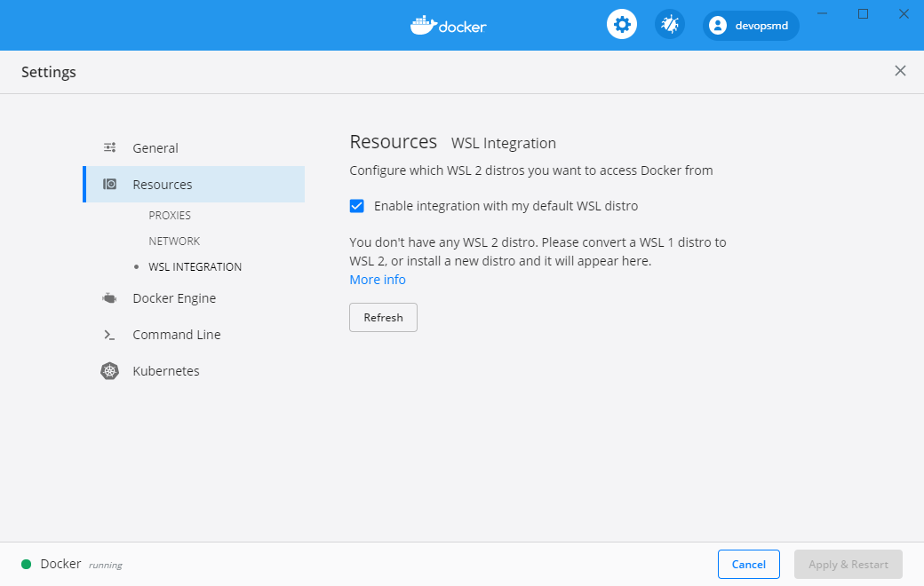The width and height of the screenshot is (924, 586).
Task: Open the Network sub-section
Action: [x=174, y=242]
